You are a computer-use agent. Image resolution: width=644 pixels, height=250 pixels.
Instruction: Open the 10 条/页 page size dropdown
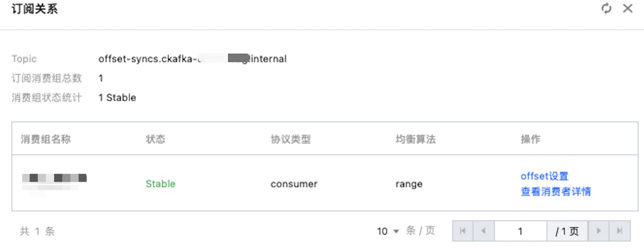[388, 232]
